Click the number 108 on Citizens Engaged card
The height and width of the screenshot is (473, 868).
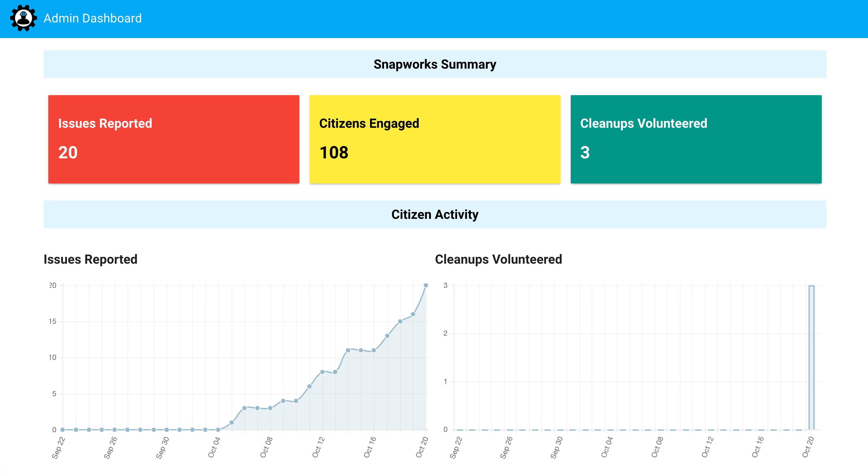(334, 152)
